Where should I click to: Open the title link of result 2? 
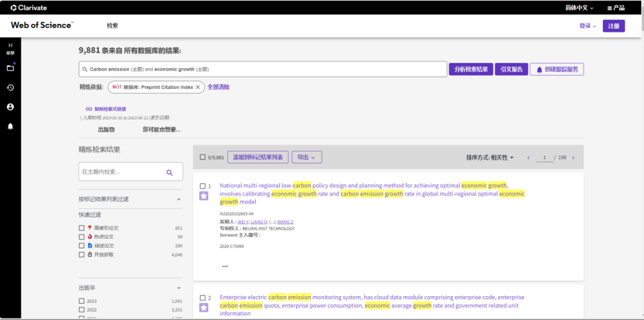372,305
